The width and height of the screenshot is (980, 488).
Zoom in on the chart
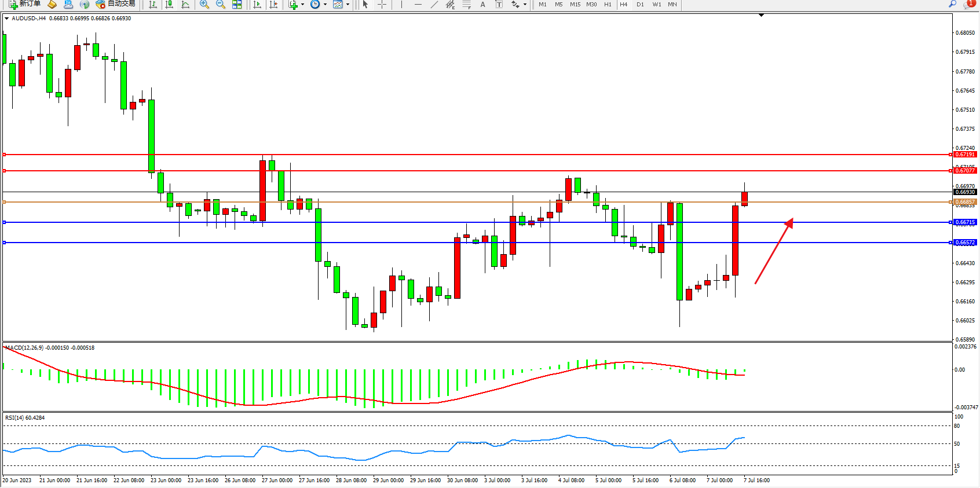click(204, 5)
